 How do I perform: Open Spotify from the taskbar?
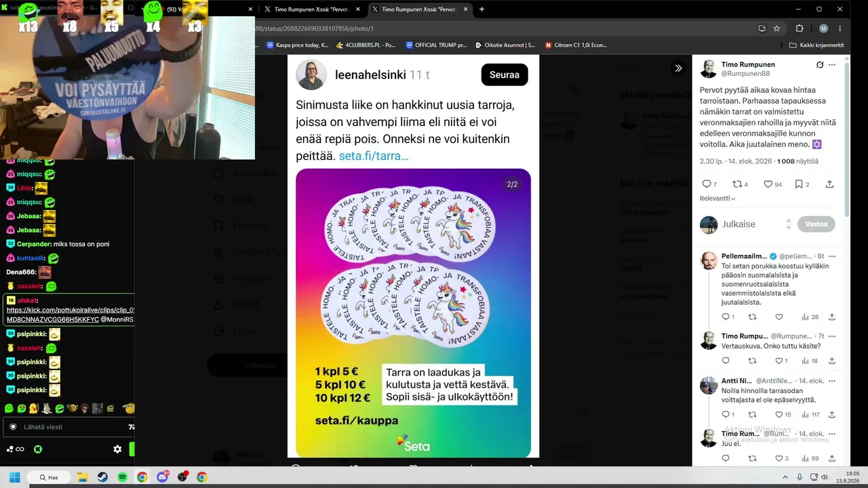click(x=122, y=477)
